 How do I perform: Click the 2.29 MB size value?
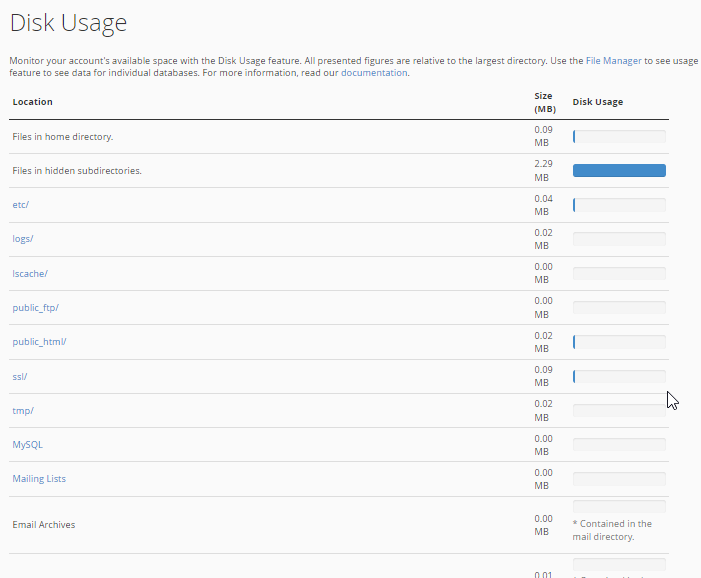tap(543, 171)
